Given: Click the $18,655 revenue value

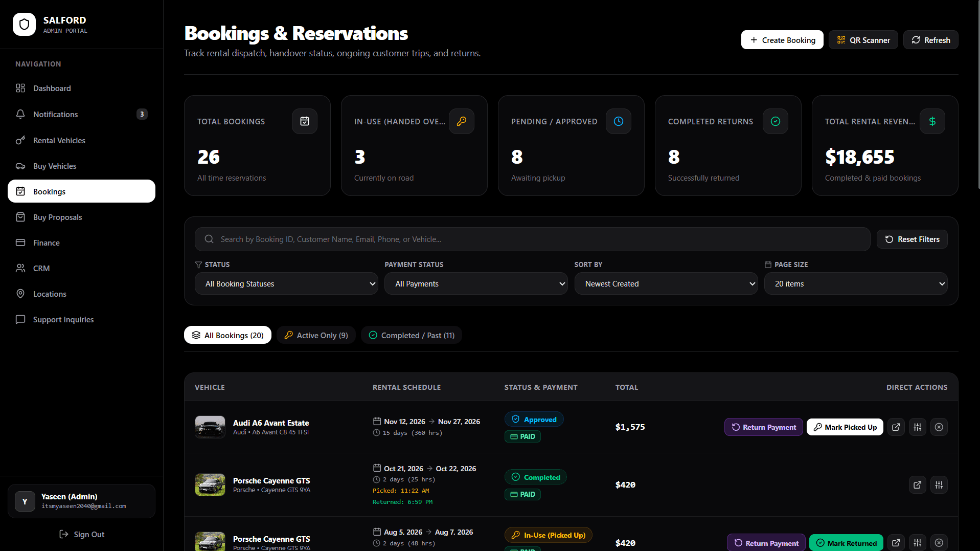Looking at the screenshot, I should (x=860, y=157).
